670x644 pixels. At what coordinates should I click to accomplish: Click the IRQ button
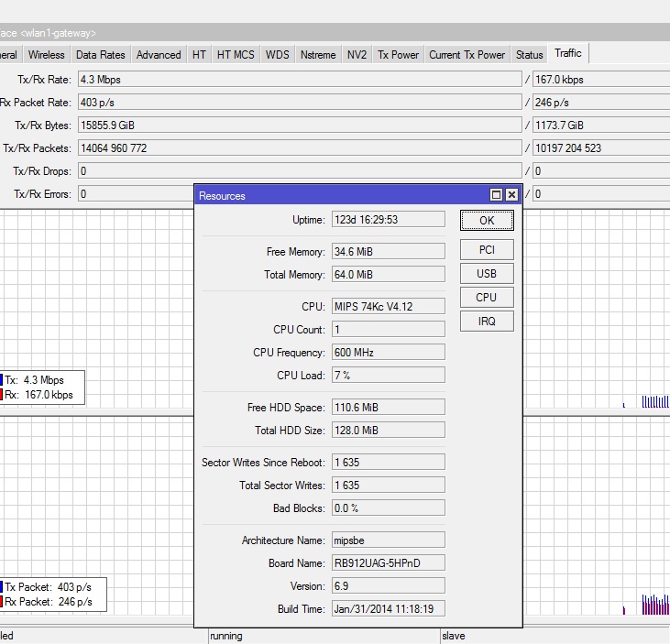click(487, 322)
